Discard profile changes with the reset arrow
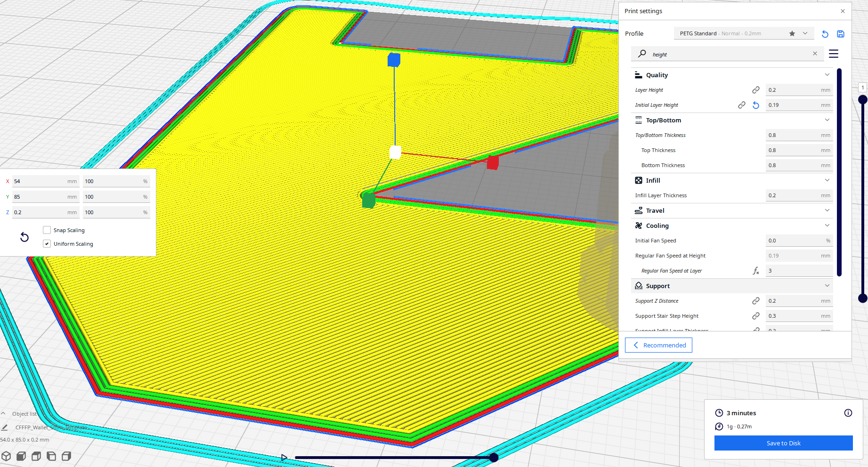This screenshot has height=467, width=868. (825, 34)
